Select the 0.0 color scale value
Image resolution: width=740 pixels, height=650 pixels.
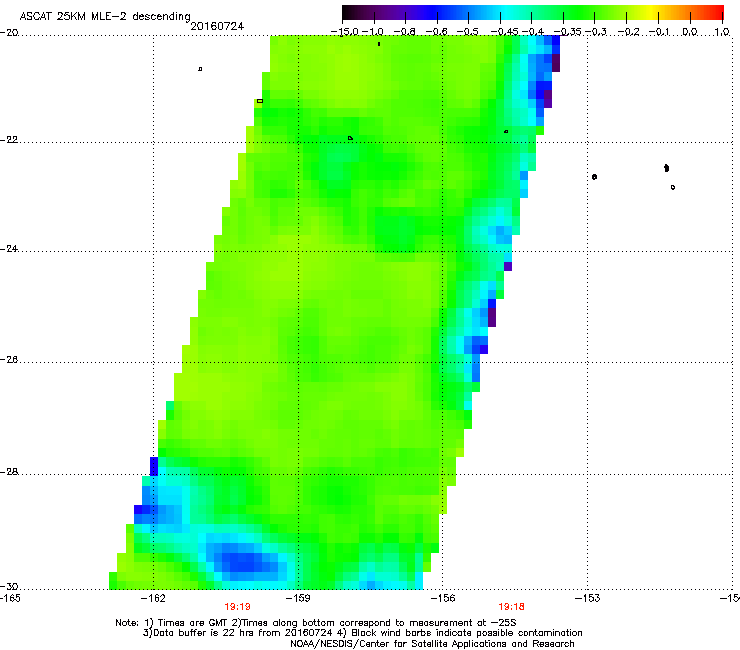click(x=690, y=32)
